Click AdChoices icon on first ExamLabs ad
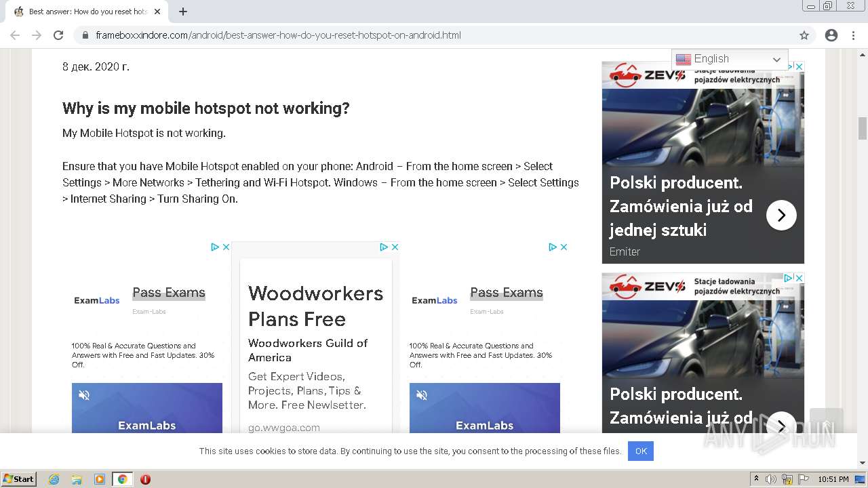Viewport: 868px width, 488px height. pyautogui.click(x=215, y=247)
